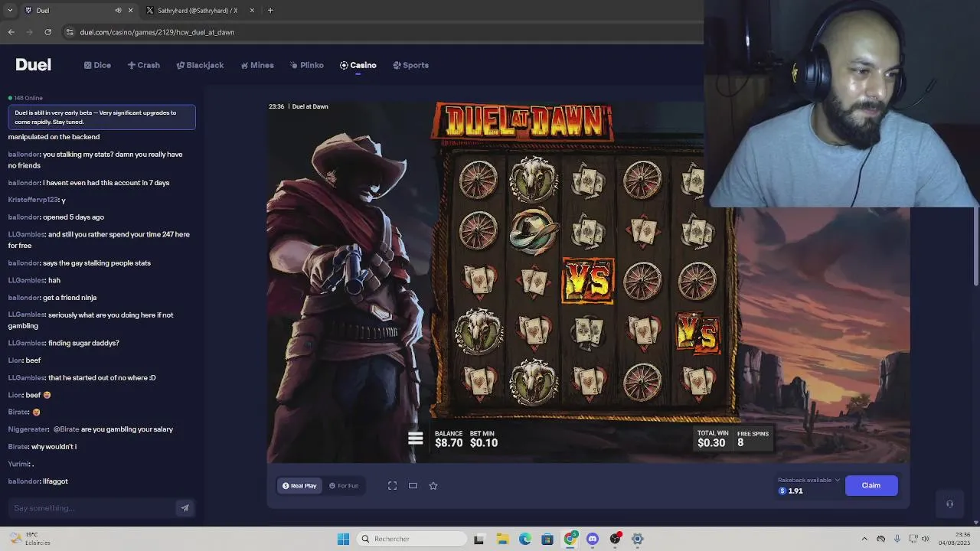980x551 pixels.
Task: Go to the Sports section
Action: pyautogui.click(x=410, y=65)
